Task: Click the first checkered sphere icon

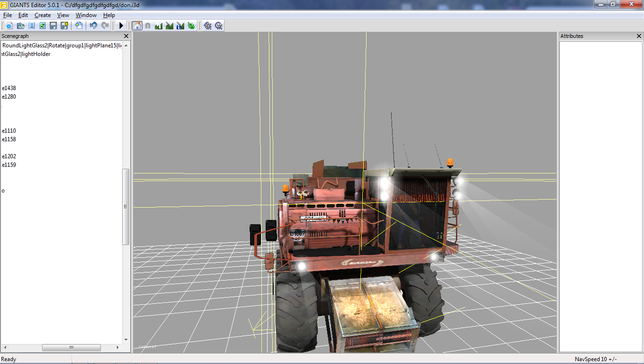Action: pos(207,26)
